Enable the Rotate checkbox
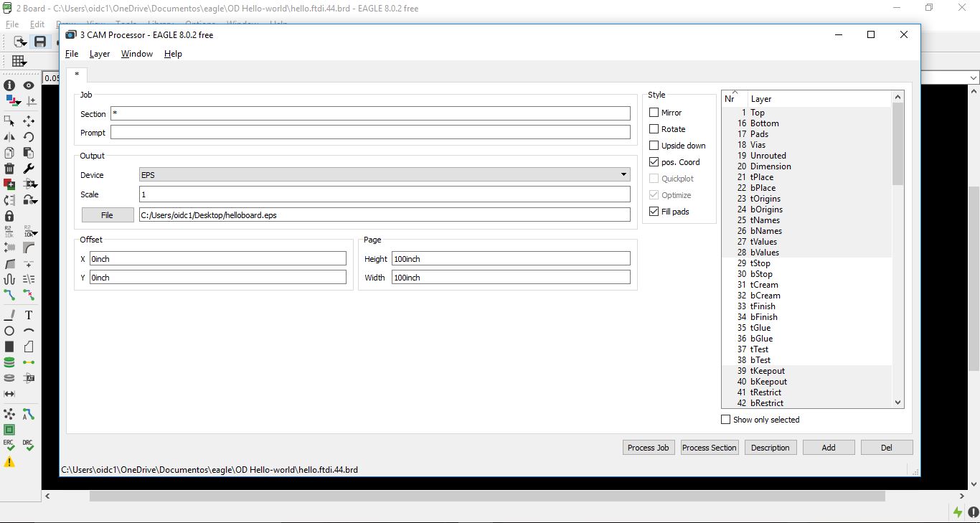Image resolution: width=980 pixels, height=523 pixels. 654,129
